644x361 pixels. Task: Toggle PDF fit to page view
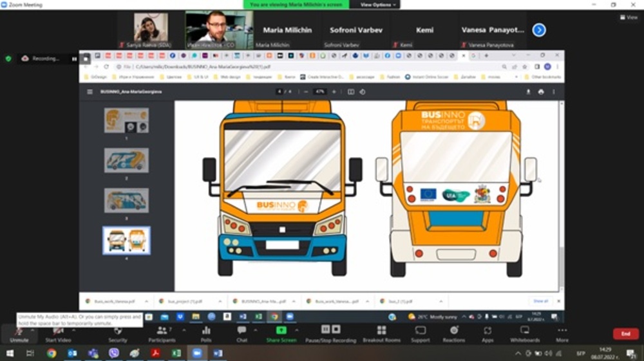tap(351, 92)
